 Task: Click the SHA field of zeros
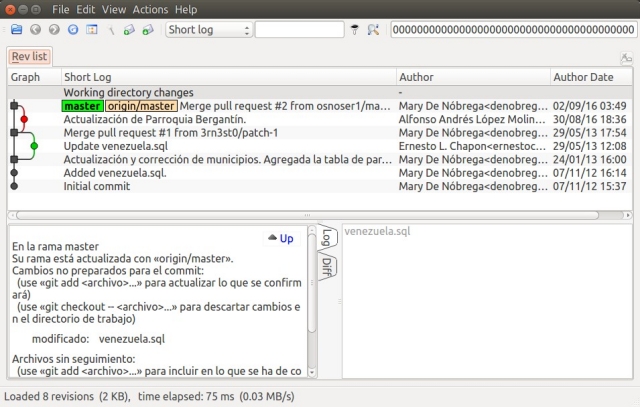tap(513, 30)
